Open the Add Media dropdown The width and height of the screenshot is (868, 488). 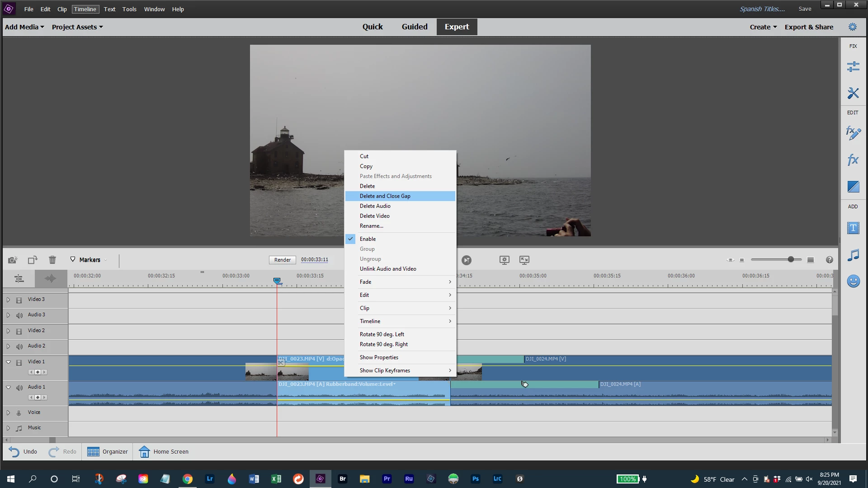coord(24,27)
